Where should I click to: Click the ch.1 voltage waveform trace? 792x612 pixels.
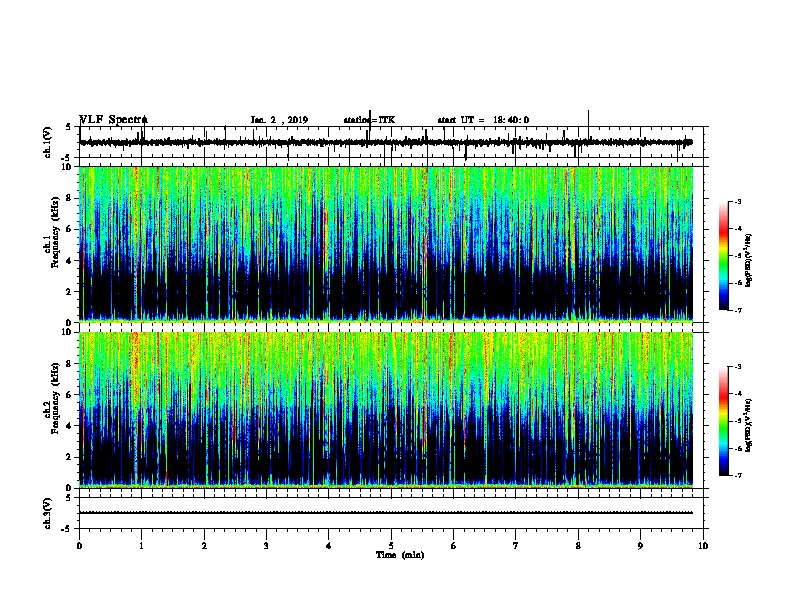point(386,142)
